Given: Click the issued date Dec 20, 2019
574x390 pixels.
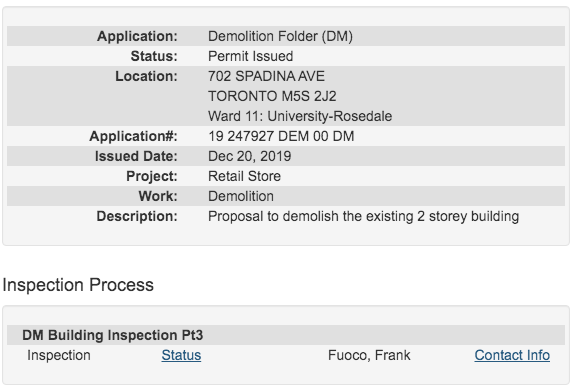Looking at the screenshot, I should click(250, 156).
